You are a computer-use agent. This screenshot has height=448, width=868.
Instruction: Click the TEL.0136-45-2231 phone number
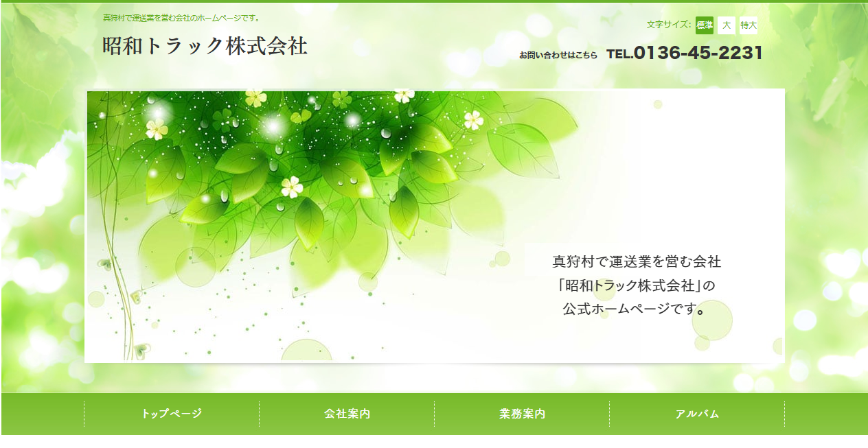(685, 52)
